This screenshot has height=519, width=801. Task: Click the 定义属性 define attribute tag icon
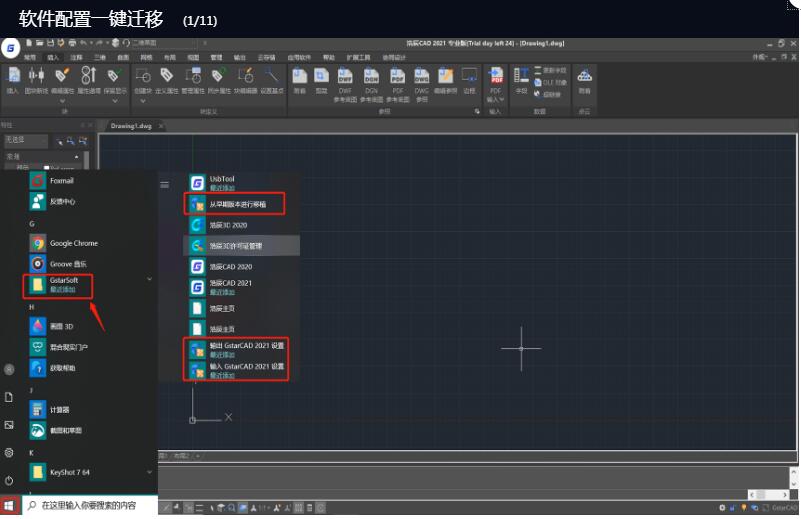[167, 81]
